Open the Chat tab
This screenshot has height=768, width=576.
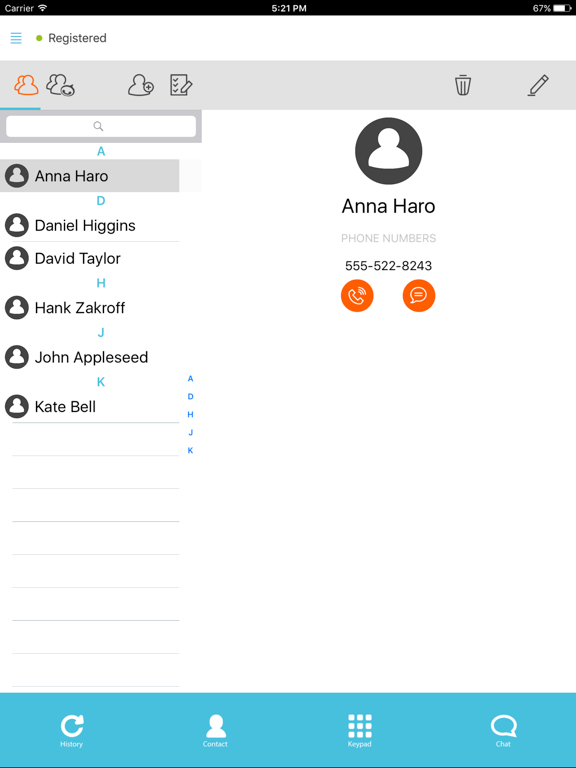tap(504, 730)
